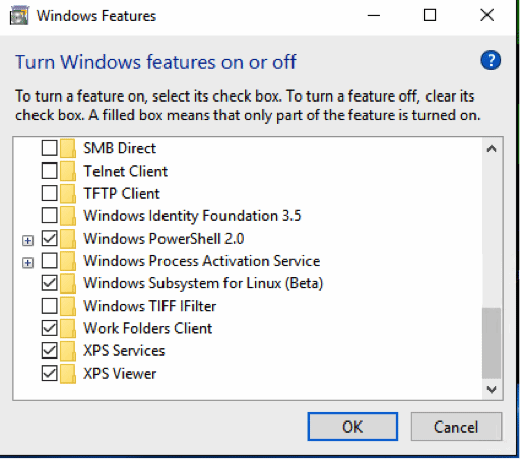Screen dimensions: 520x459
Task: Click the Windows Features title bar icon
Action: pyautogui.click(x=19, y=15)
